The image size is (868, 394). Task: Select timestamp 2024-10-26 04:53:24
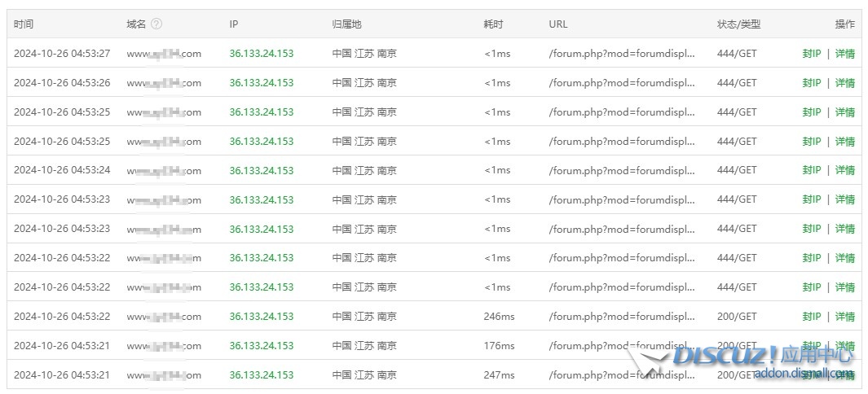62,170
